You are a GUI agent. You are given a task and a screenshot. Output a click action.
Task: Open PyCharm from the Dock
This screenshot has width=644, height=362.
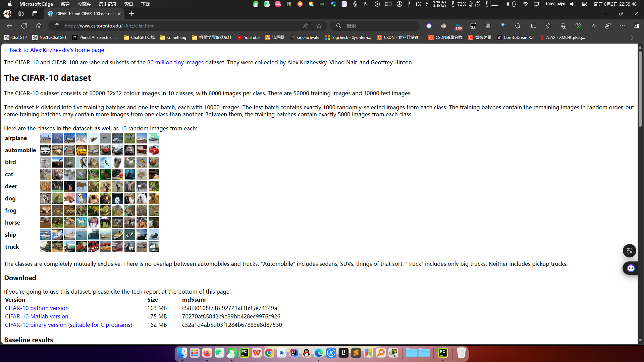click(244, 353)
